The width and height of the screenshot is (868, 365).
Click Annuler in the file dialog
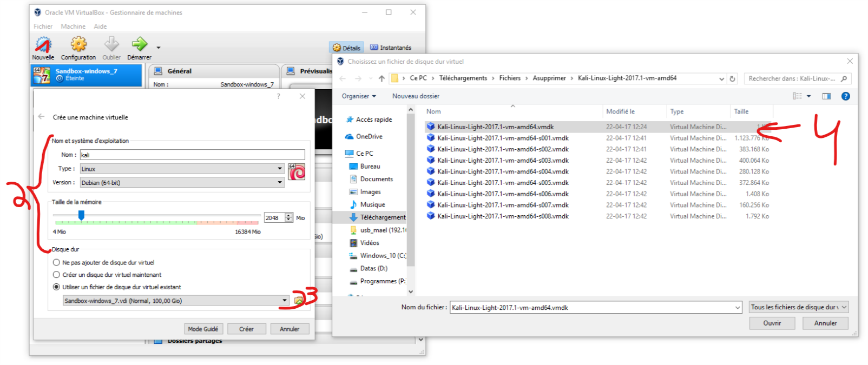point(826,323)
